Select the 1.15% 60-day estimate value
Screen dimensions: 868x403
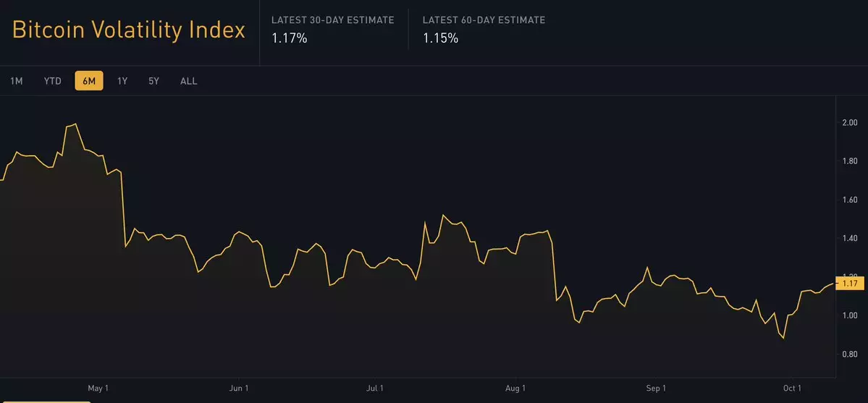point(440,38)
